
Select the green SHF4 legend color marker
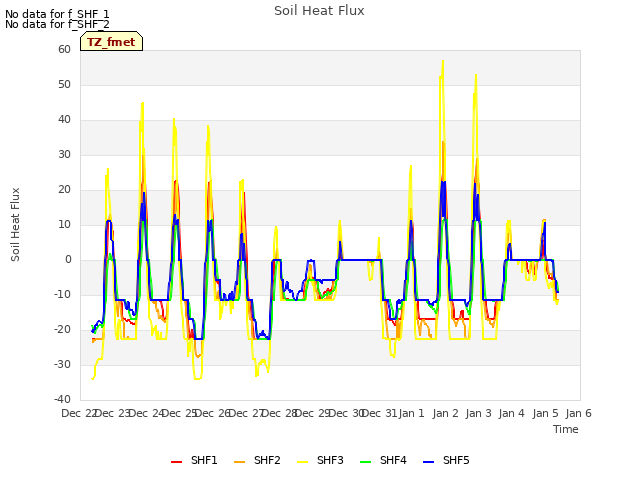tap(366, 462)
